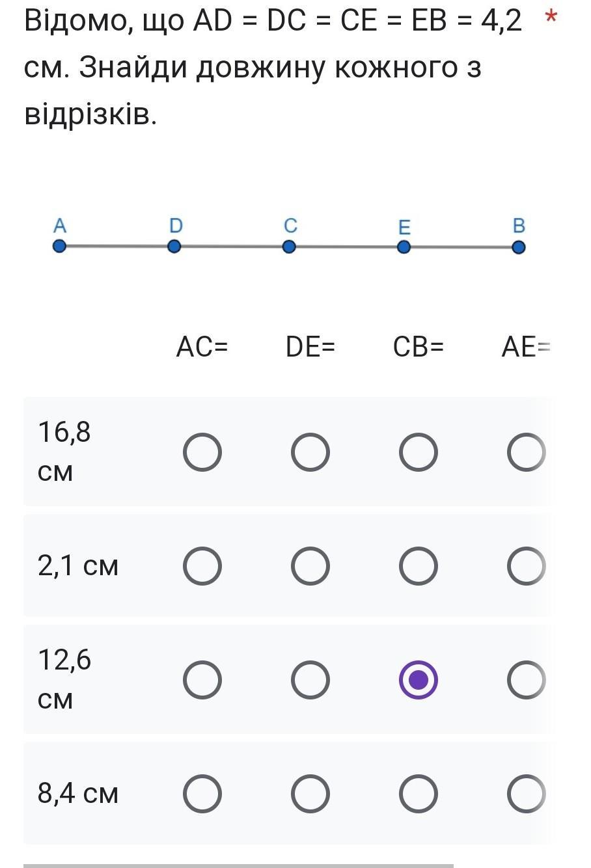This screenshot has width=591, height=868.
Task: Click selected 12,6 см CB radio
Action: pyautogui.click(x=418, y=680)
